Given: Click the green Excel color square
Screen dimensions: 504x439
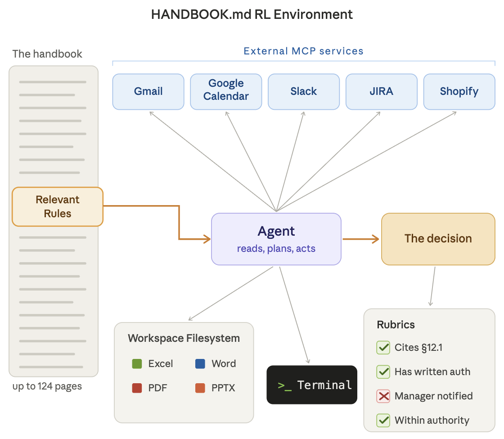Looking at the screenshot, I should tap(137, 364).
